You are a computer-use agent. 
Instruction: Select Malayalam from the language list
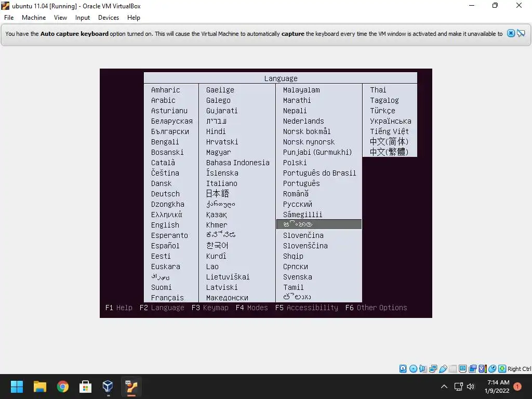[301, 90]
